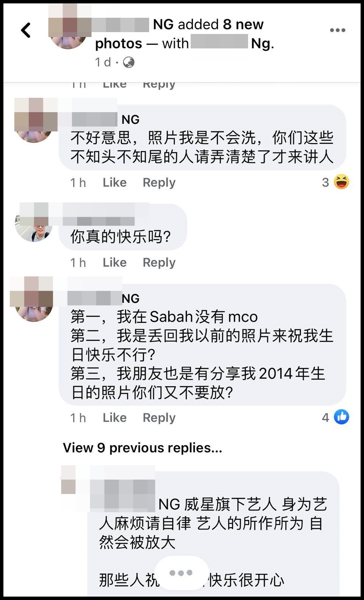This screenshot has width=364, height=600.
Task: Like the 不好意思 comment
Action: coord(114,182)
